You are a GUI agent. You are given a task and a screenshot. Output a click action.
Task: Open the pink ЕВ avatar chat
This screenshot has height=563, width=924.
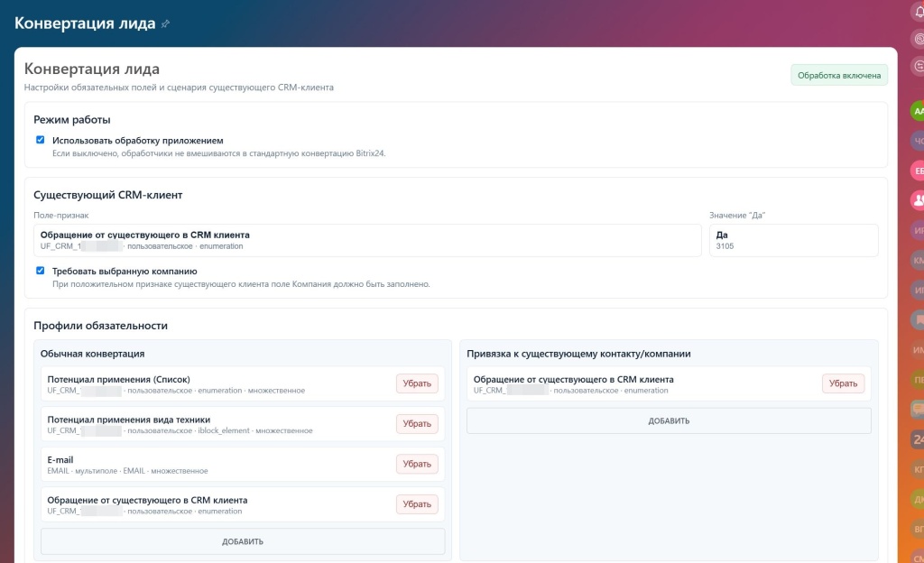point(918,171)
